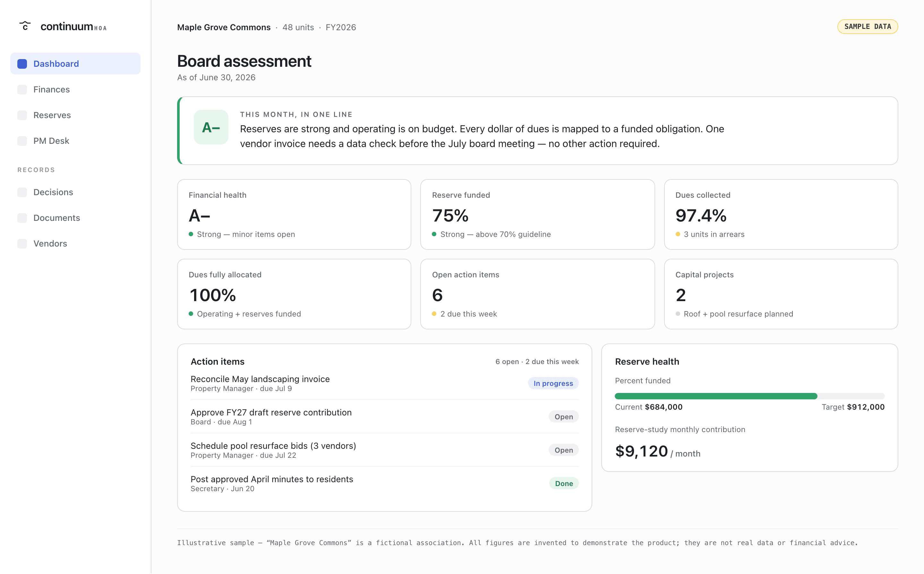Click the Reserves sidebar icon square
Screen dimensions: 924x574
click(22, 115)
